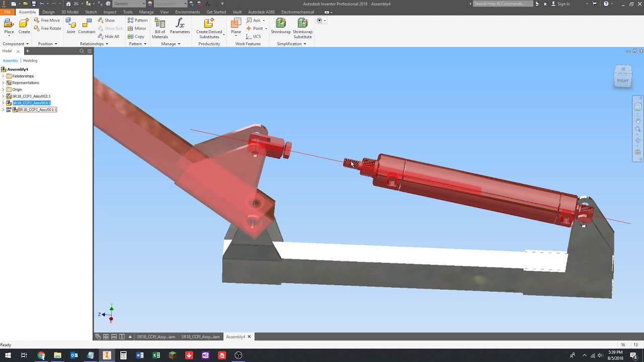Switch to the Design ribbon tab

click(48, 12)
